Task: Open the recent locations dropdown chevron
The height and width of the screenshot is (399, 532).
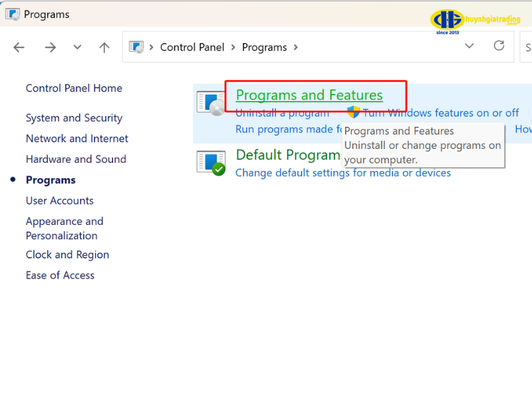Action: pos(77,47)
